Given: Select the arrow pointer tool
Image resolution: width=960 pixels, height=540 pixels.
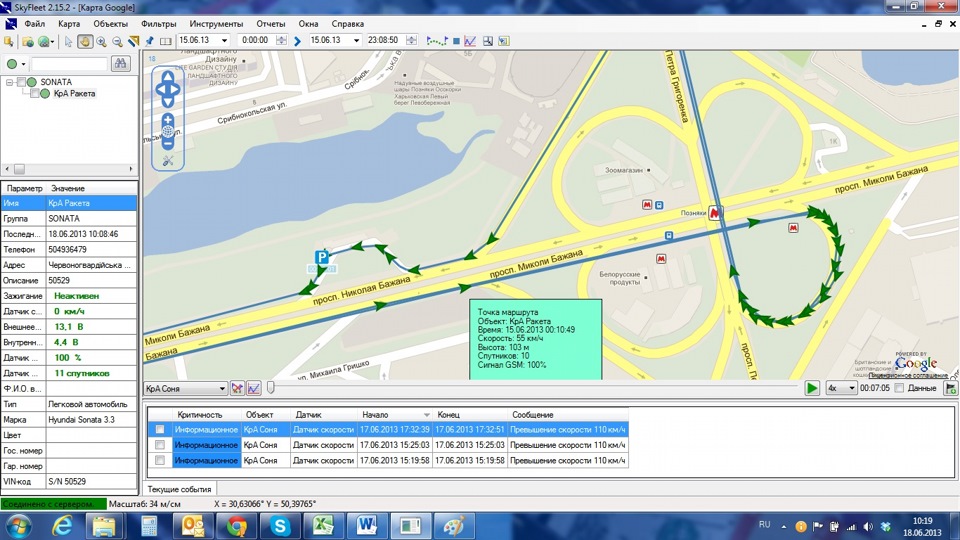Looking at the screenshot, I should 69,41.
